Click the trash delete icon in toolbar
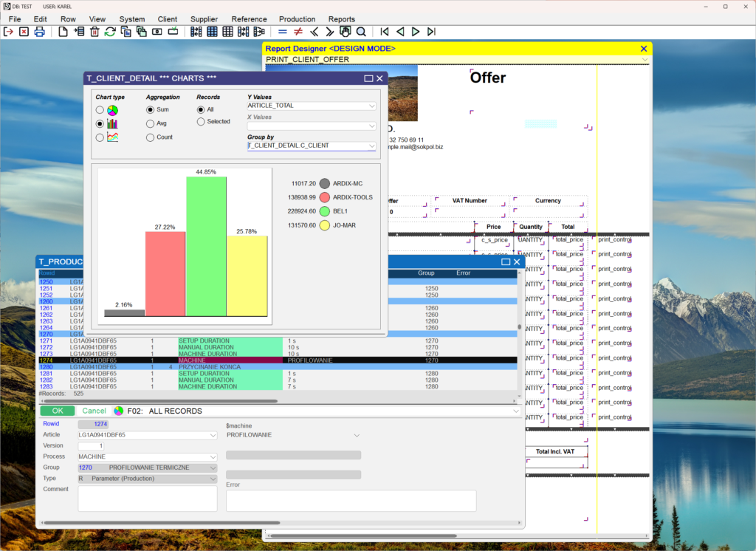The height and width of the screenshot is (551, 756). (94, 32)
